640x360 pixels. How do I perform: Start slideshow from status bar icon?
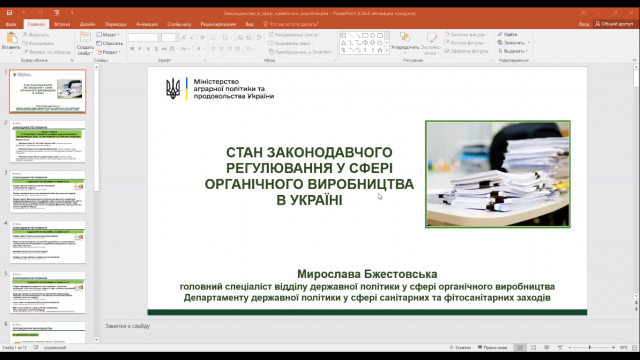560,347
